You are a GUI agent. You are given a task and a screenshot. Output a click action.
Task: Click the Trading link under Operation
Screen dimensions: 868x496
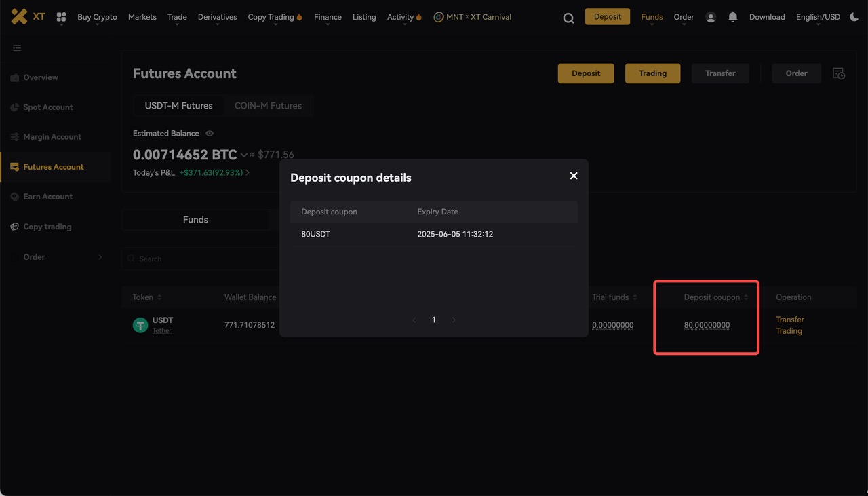[789, 331]
